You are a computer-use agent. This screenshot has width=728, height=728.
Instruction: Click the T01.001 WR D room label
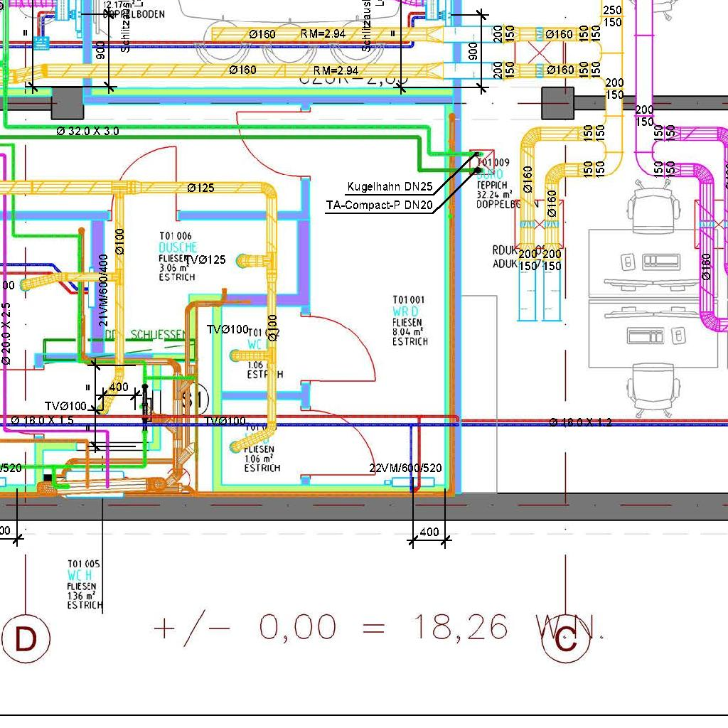[410, 321]
